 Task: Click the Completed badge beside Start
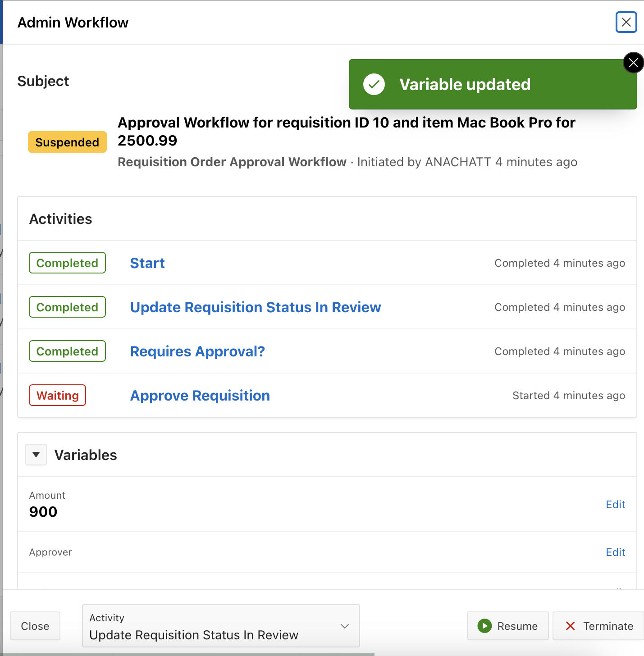67,263
